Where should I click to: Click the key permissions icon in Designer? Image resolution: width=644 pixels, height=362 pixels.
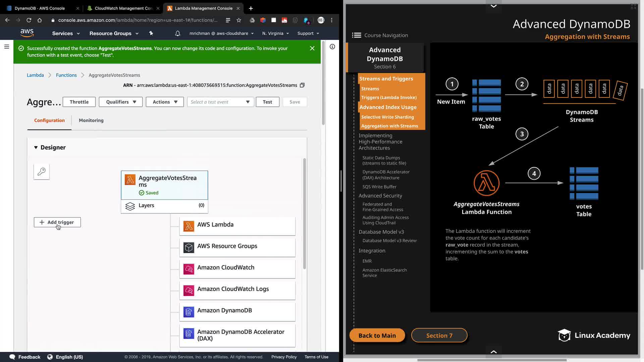pos(42,172)
